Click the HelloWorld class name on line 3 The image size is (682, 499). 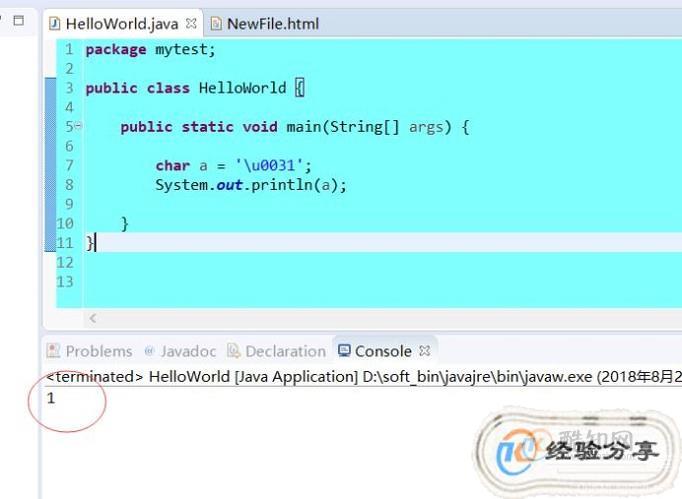click(242, 88)
